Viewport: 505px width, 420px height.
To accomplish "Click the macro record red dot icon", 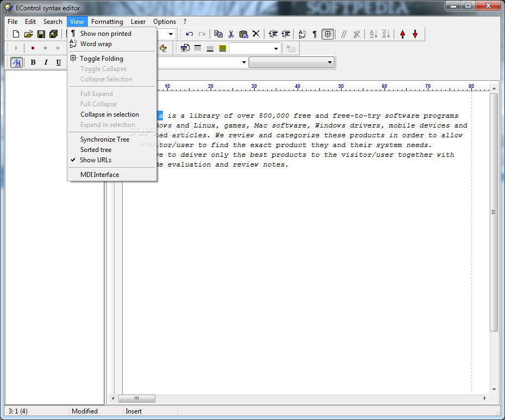I will pyautogui.click(x=33, y=48).
